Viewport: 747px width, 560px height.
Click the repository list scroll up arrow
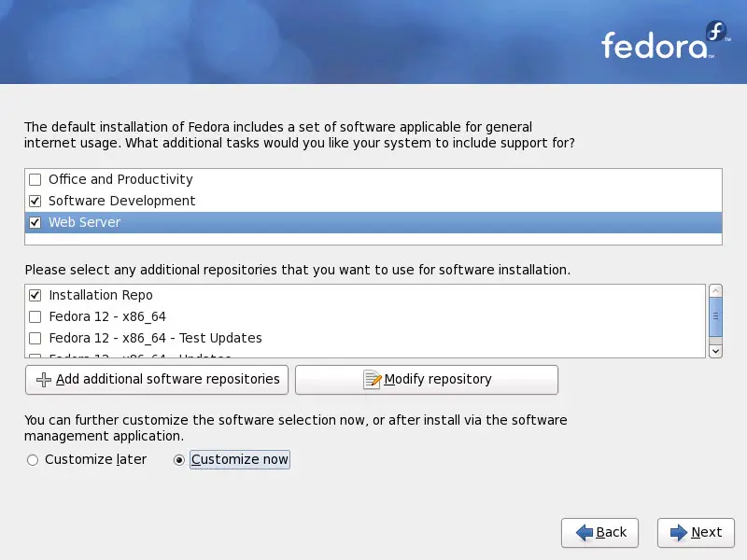click(715, 290)
